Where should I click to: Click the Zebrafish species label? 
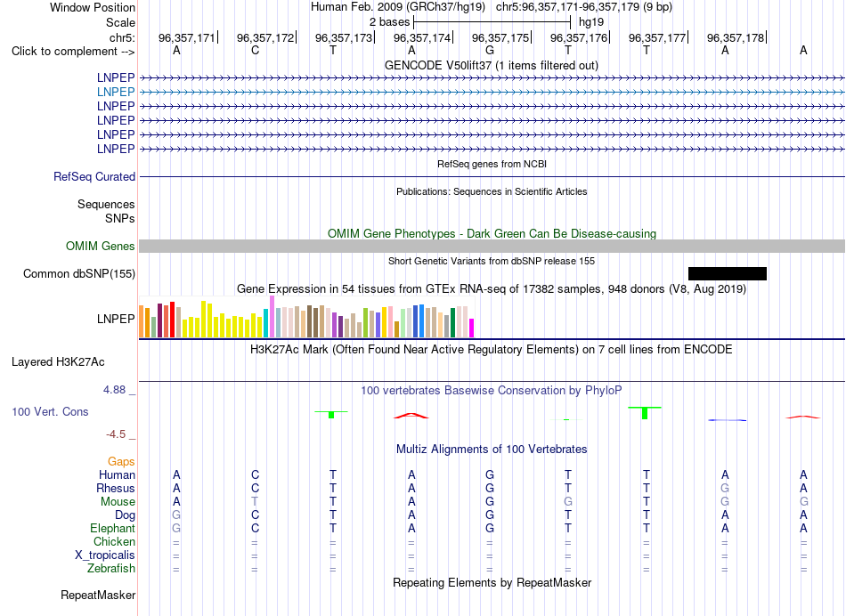point(111,568)
